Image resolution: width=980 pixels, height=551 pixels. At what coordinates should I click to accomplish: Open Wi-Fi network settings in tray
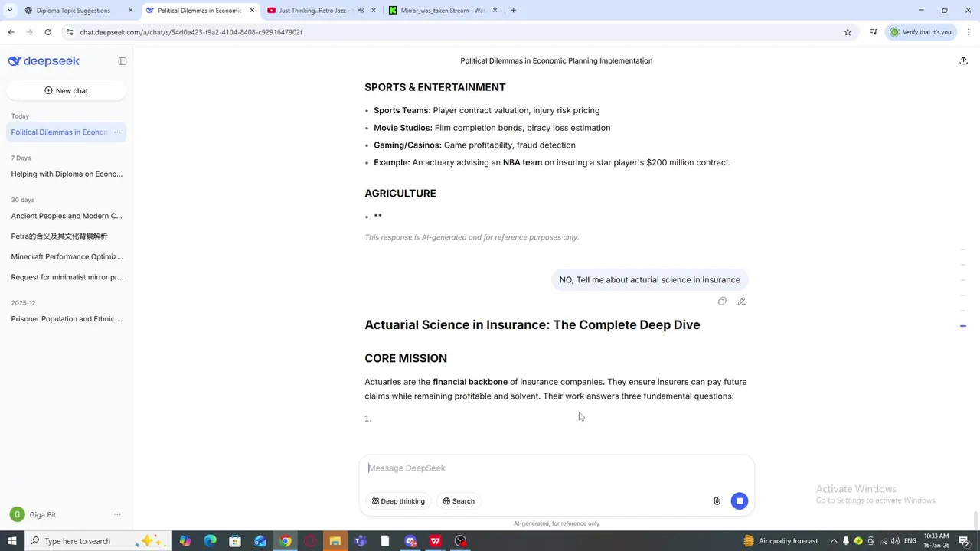click(882, 541)
